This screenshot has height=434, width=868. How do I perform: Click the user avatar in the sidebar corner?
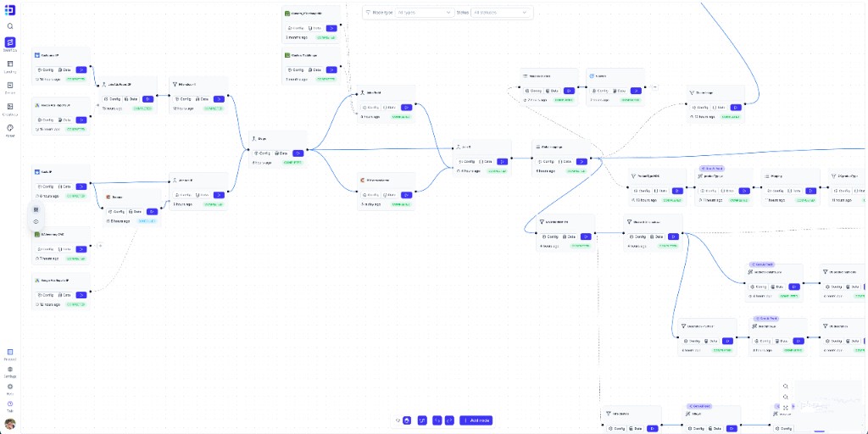tap(10, 424)
